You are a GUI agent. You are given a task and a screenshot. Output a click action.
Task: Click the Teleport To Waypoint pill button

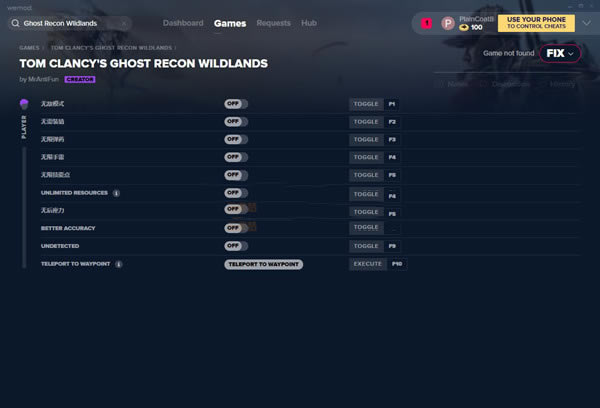[264, 264]
